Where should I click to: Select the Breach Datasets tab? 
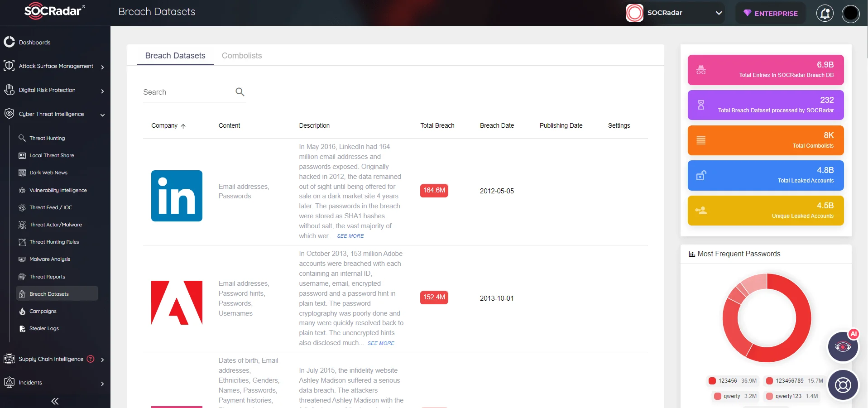click(x=175, y=56)
